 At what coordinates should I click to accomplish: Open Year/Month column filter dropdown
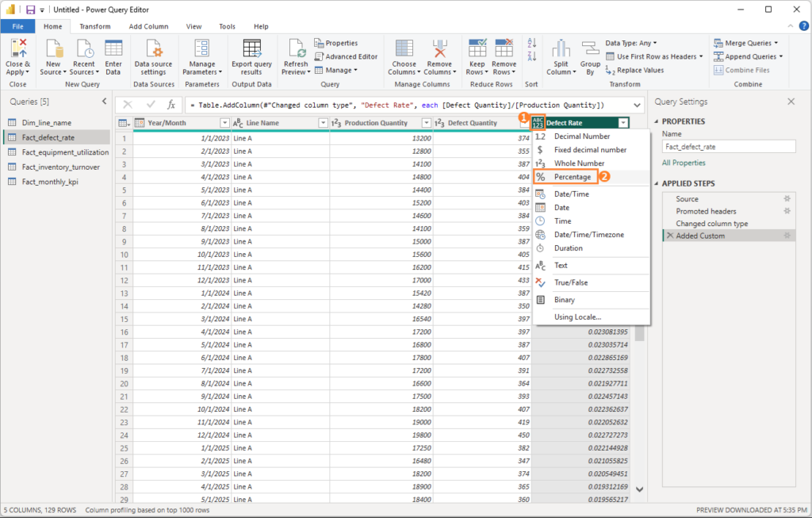(x=224, y=123)
